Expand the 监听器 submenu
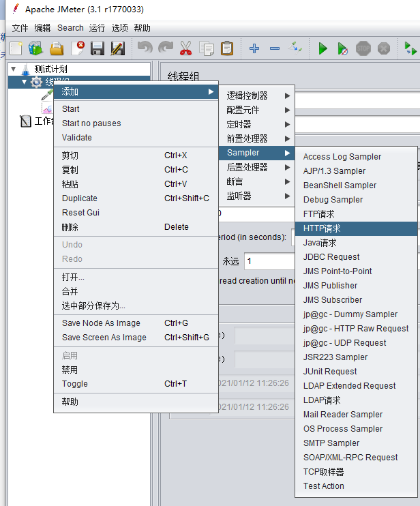Screen dimensions: 420x506 coord(257,196)
